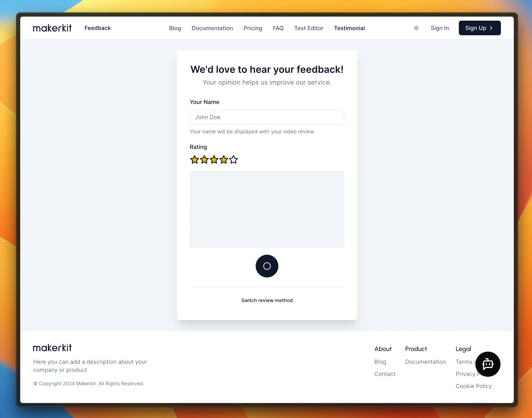532x418 pixels.
Task: Toggle the color theme with the sun icon
Action: tap(416, 28)
